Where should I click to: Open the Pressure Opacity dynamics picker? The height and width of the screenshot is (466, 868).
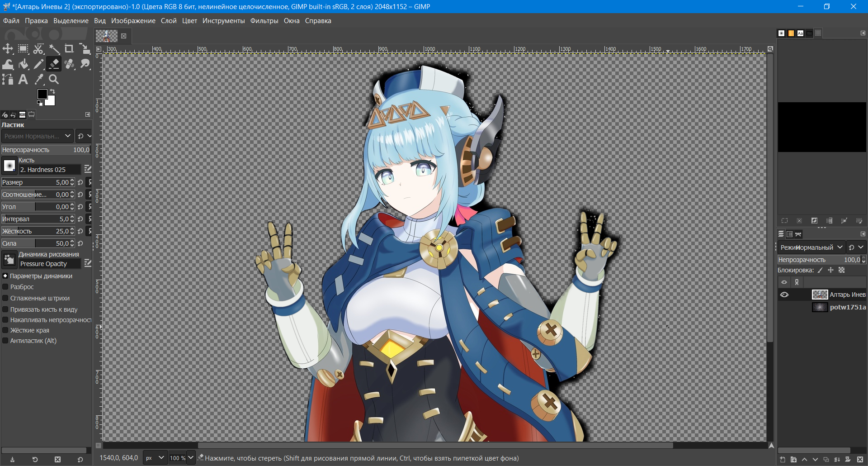coord(9,260)
